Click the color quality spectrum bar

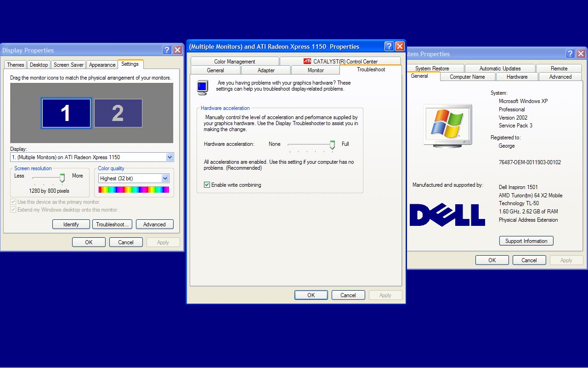[x=134, y=190]
